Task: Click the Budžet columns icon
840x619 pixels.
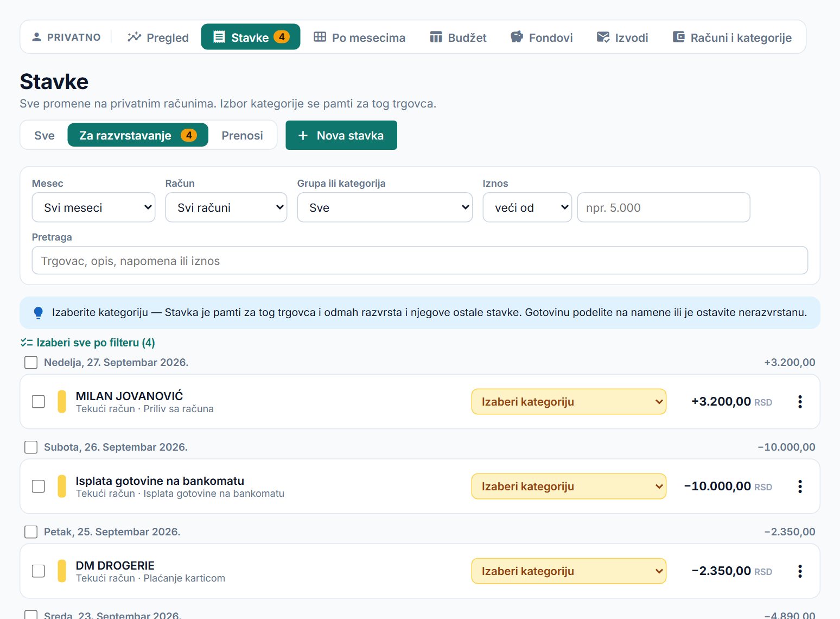Action: 436,37
